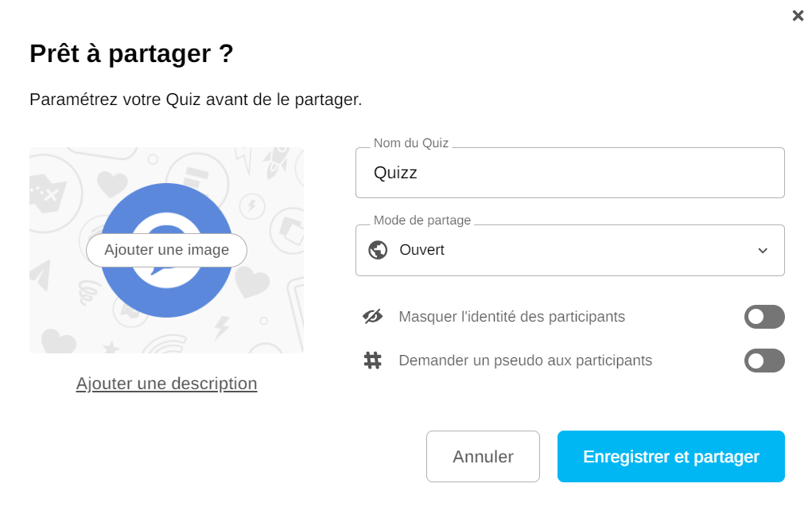The width and height of the screenshot is (812, 507).
Task: Click the paper plane doodle in cover placeholder
Action: click(x=40, y=274)
